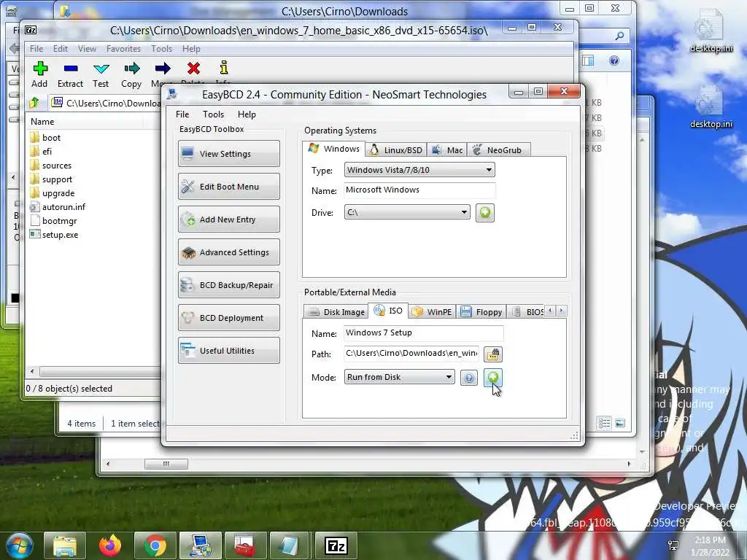Show more tabs with right tab arrow
The width and height of the screenshot is (747, 560).
pyautogui.click(x=562, y=311)
